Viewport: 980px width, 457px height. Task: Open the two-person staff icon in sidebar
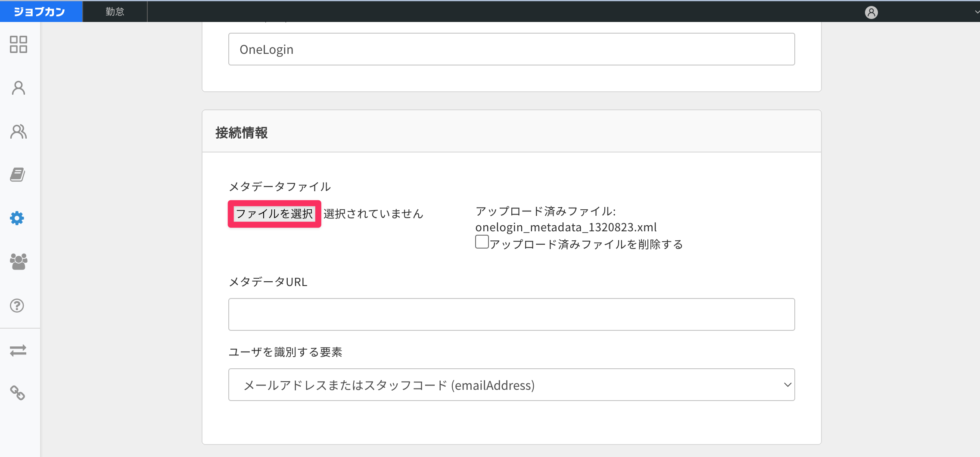coord(19,131)
